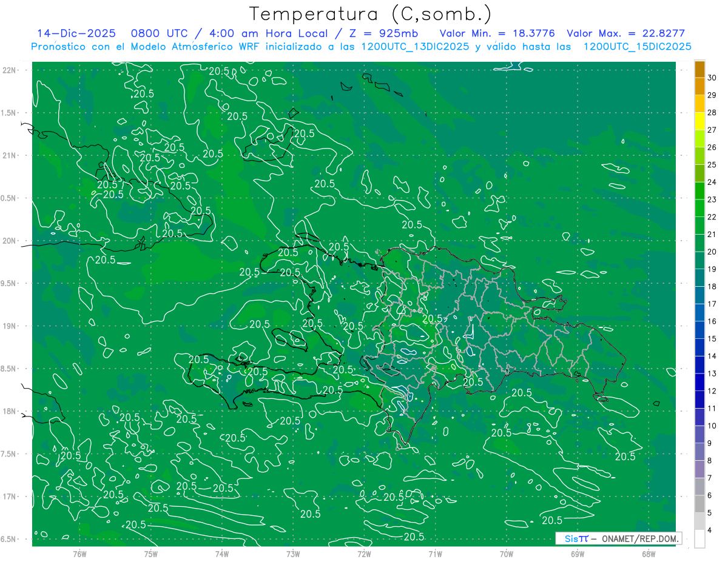Click the "1200UTC_15DIC2025" valid-until timestamp
Viewport: 728px width, 562px height.
click(637, 46)
